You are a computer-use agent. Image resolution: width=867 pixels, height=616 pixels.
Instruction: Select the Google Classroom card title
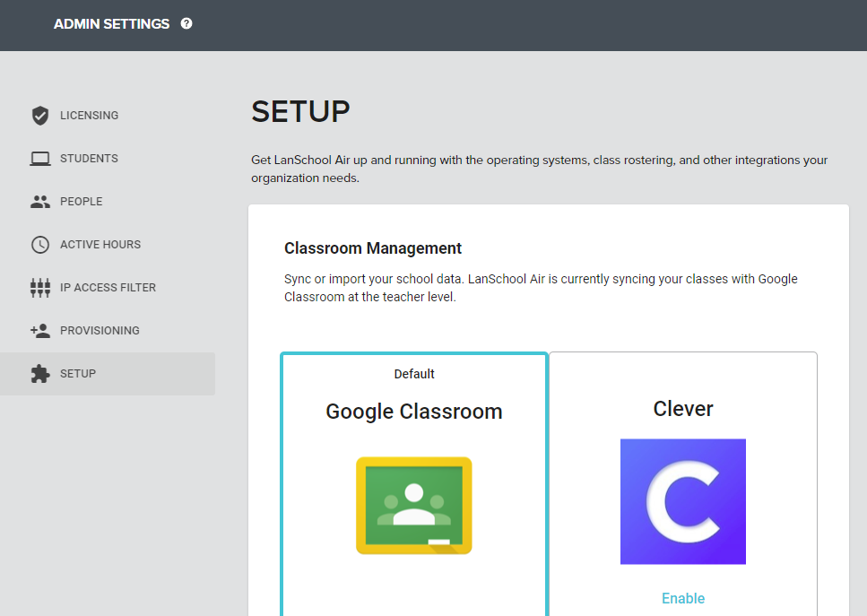tap(413, 412)
